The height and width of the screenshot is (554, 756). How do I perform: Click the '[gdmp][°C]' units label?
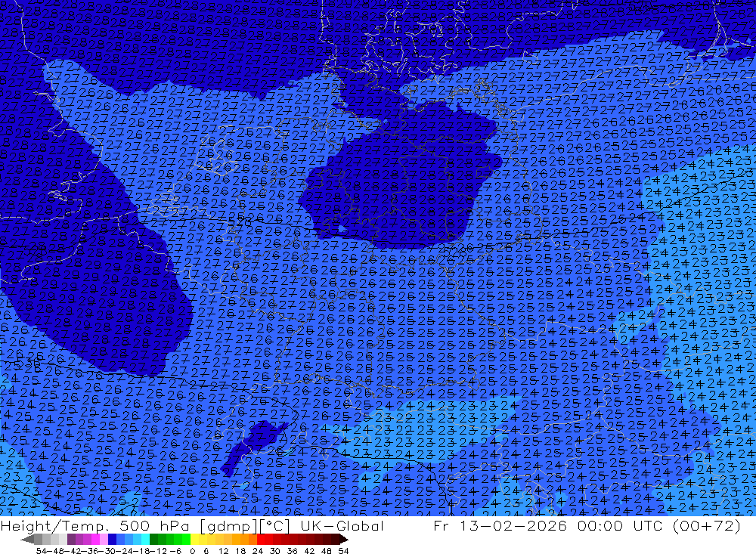(246, 525)
